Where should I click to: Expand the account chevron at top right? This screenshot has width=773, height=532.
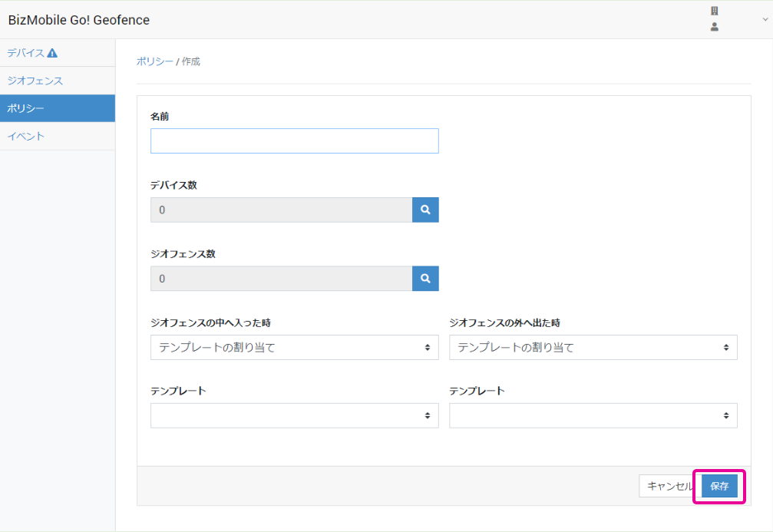click(765, 20)
